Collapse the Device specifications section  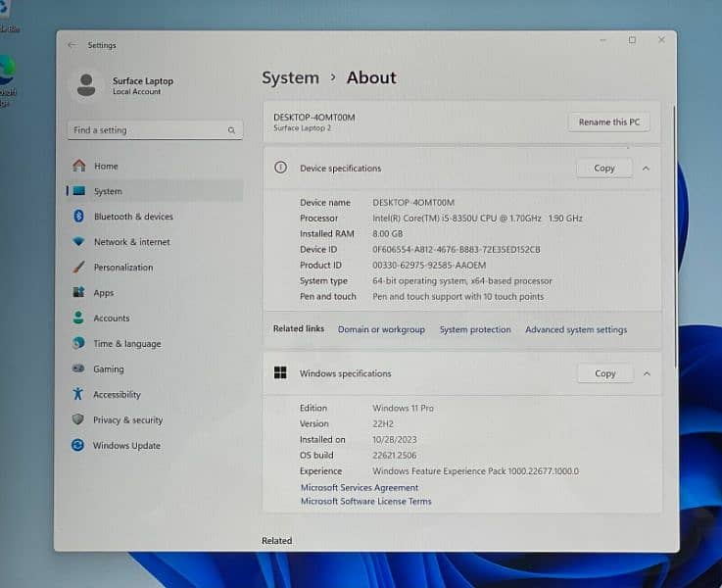(x=646, y=169)
